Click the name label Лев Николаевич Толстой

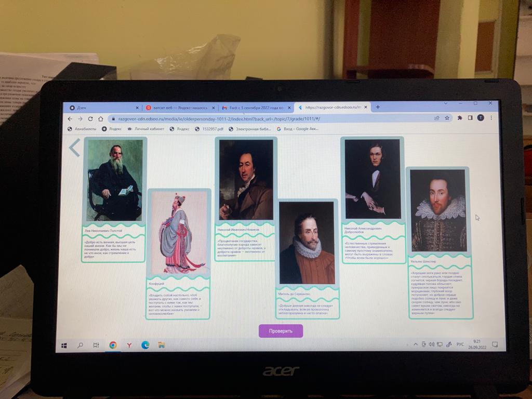click(103, 230)
